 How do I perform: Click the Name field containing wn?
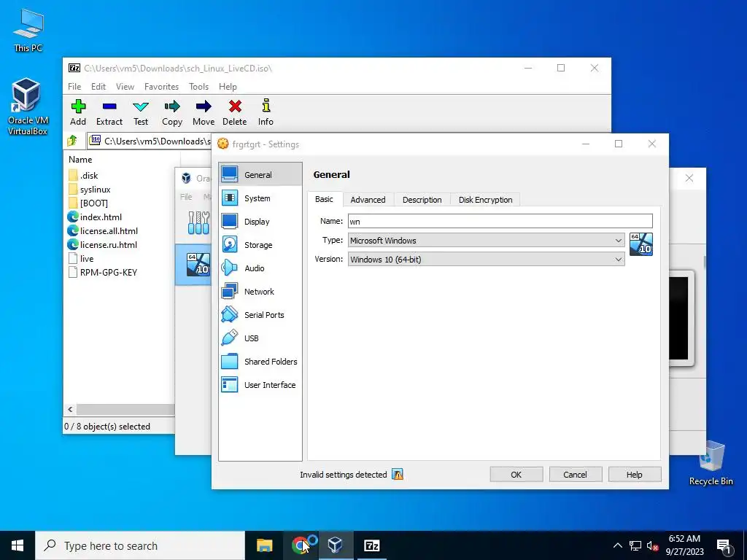(x=500, y=221)
